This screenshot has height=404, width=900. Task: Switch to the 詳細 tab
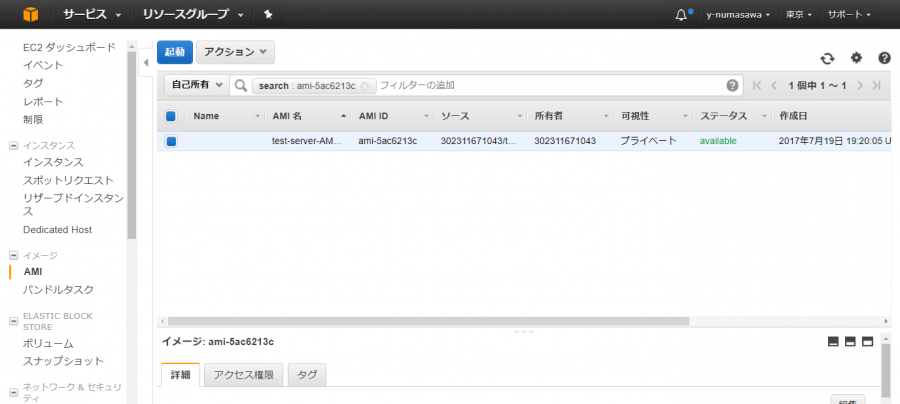point(180,375)
